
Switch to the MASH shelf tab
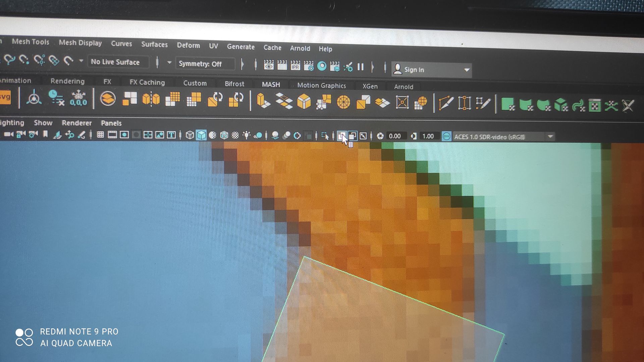[271, 84]
